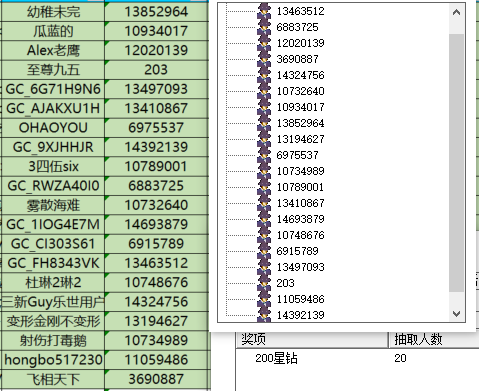479x391 pixels.
Task: Select winner ID 10789001 in the list
Action: tap(300, 187)
